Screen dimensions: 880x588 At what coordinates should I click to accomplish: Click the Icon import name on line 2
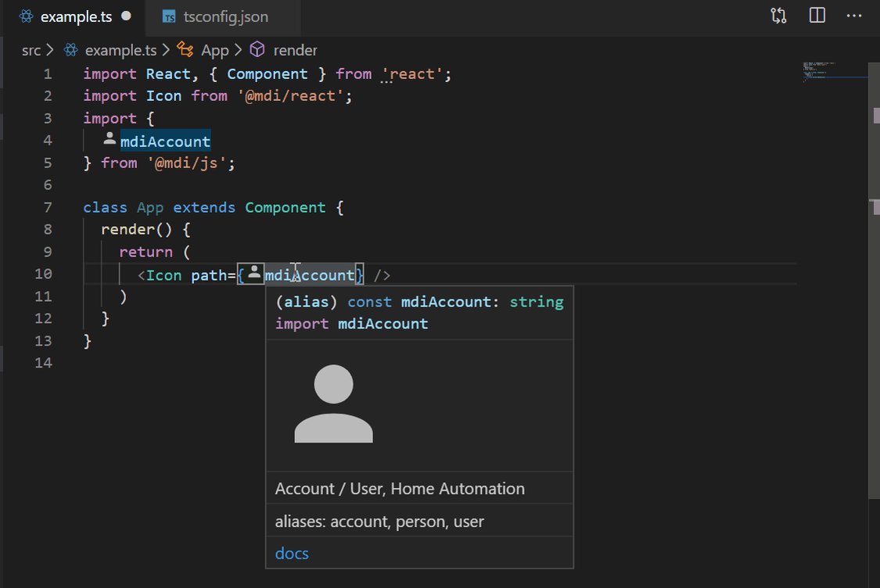click(164, 96)
